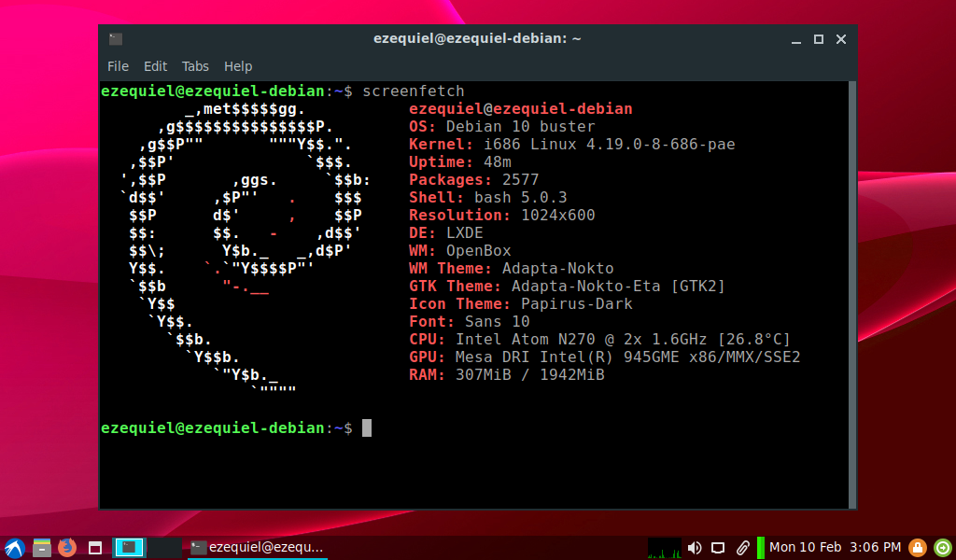Open the Edit menu

[x=156, y=66]
